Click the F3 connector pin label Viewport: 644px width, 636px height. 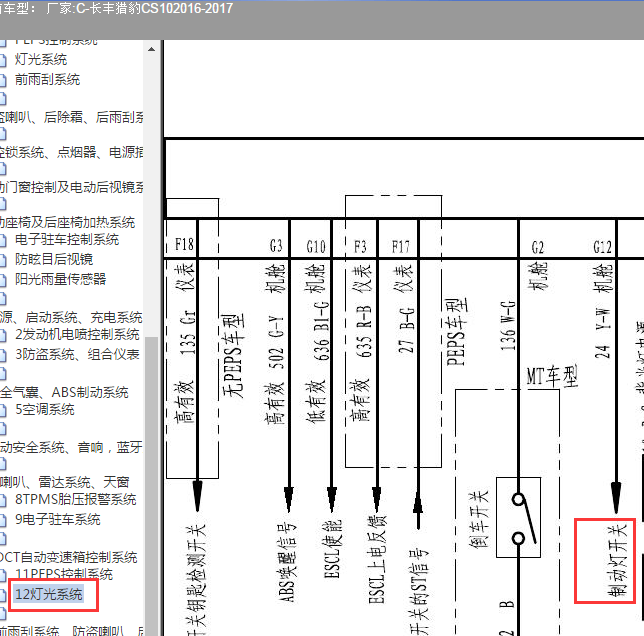(360, 247)
